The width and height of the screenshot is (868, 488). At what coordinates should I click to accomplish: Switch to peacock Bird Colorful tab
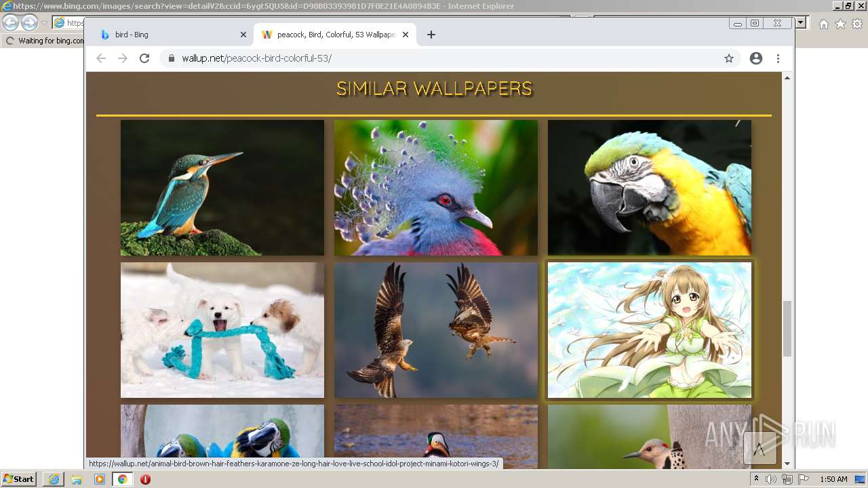335,35
